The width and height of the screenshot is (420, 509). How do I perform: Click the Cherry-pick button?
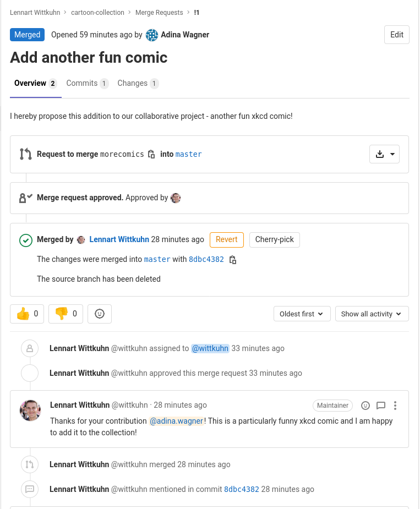[274, 240]
